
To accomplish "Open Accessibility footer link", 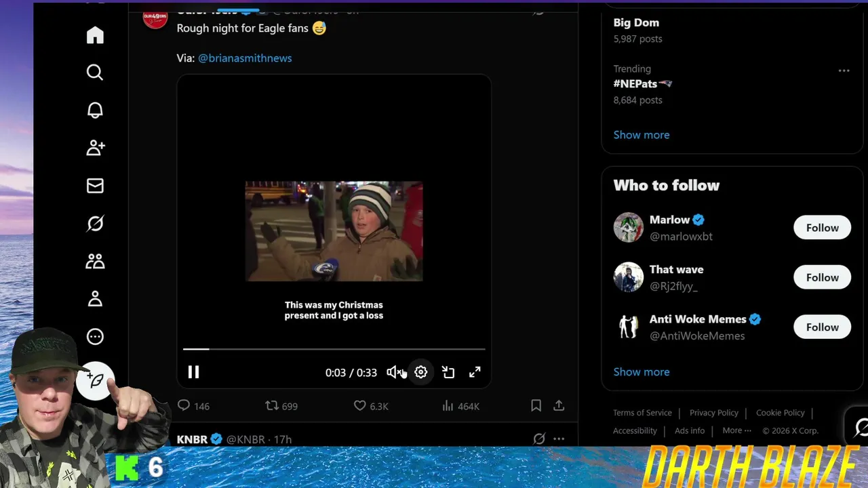I will [635, 430].
